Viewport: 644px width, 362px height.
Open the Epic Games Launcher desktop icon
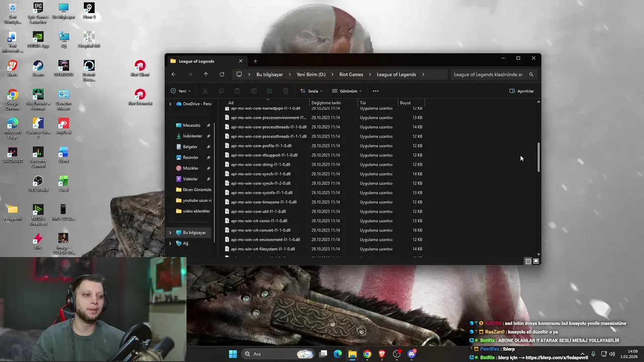tap(38, 13)
